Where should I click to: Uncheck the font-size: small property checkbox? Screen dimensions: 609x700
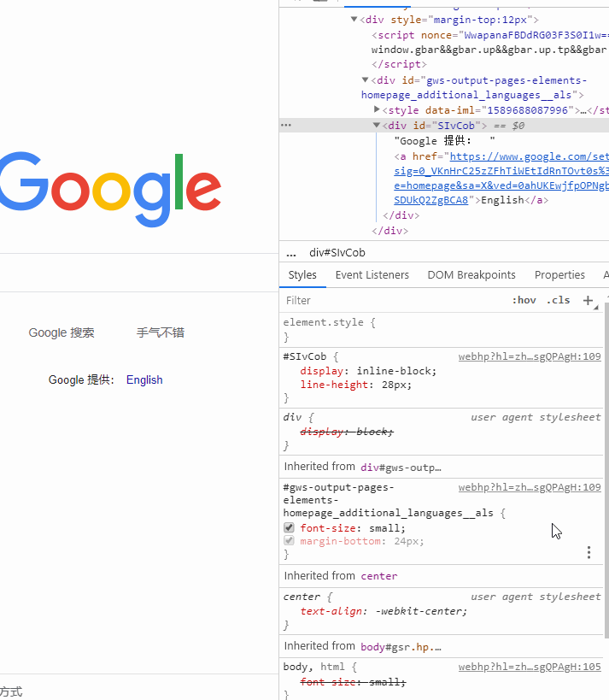point(289,527)
